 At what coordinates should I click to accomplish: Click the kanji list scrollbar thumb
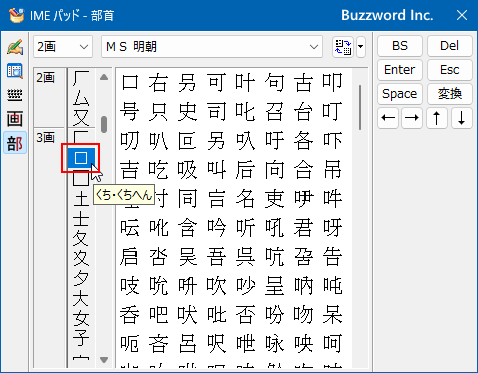360,107
